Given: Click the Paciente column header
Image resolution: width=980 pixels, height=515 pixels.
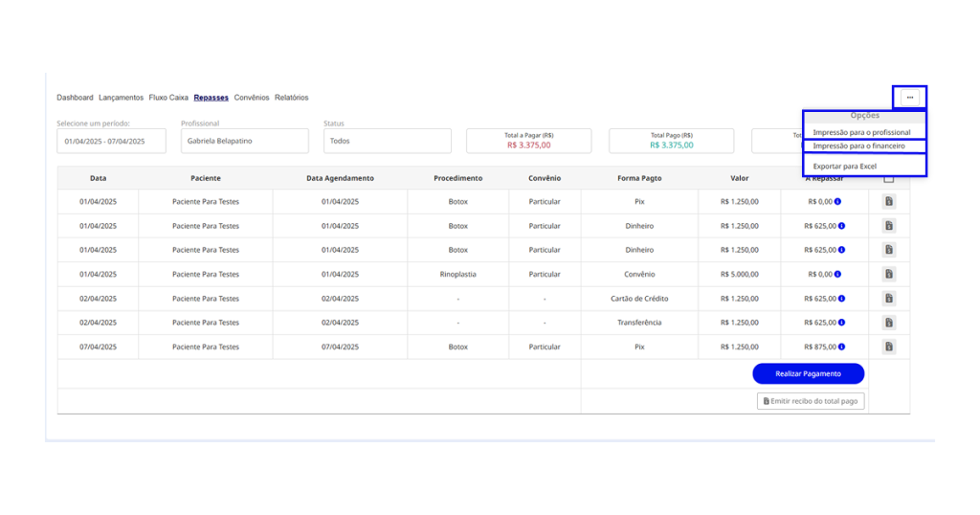Looking at the screenshot, I should tap(206, 178).
